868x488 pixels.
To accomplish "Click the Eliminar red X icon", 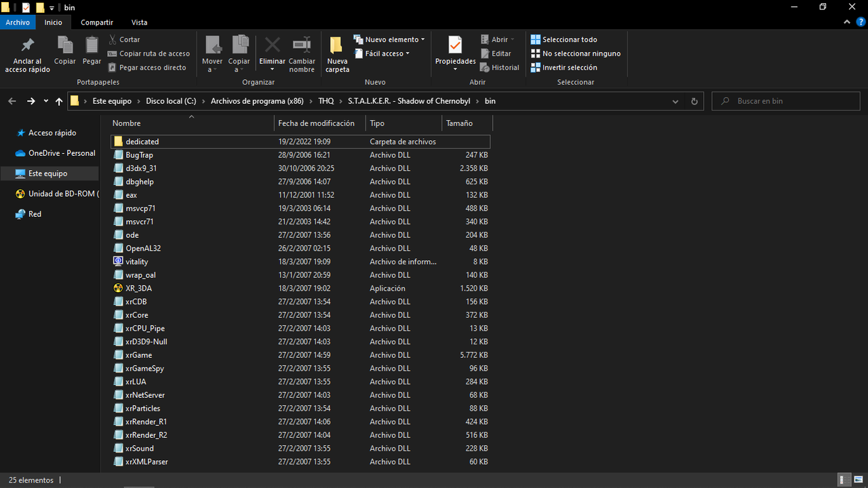I will coord(272,45).
